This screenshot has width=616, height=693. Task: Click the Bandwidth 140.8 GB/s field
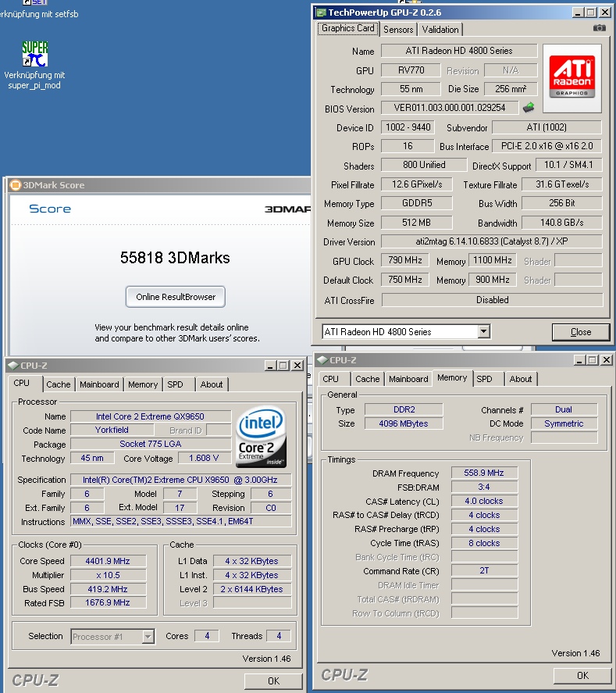click(x=561, y=223)
